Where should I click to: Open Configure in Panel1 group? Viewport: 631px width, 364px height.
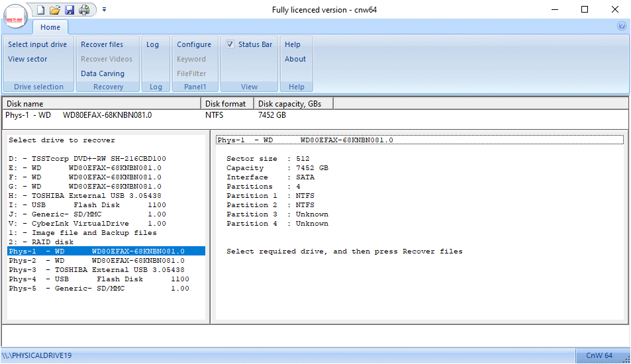tap(194, 44)
